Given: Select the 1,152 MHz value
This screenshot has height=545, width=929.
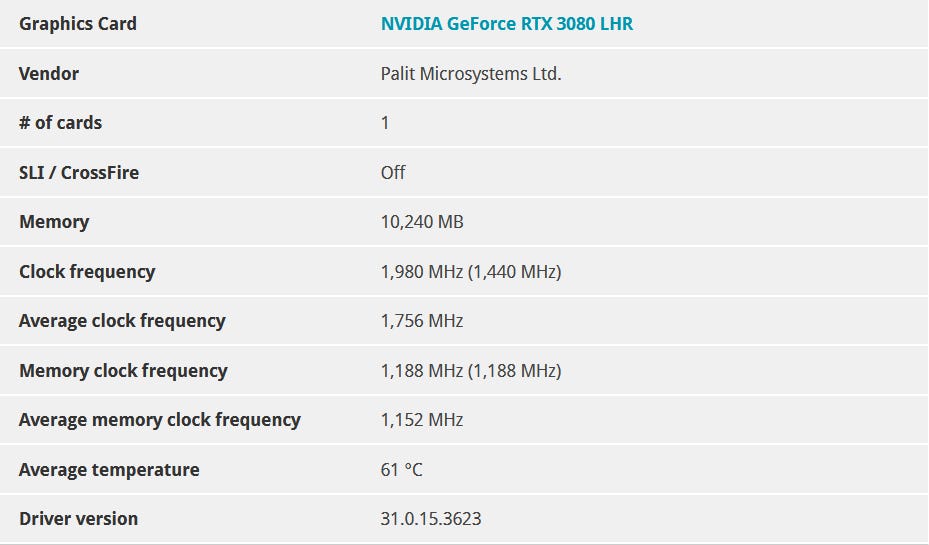Looking at the screenshot, I should 422,420.
